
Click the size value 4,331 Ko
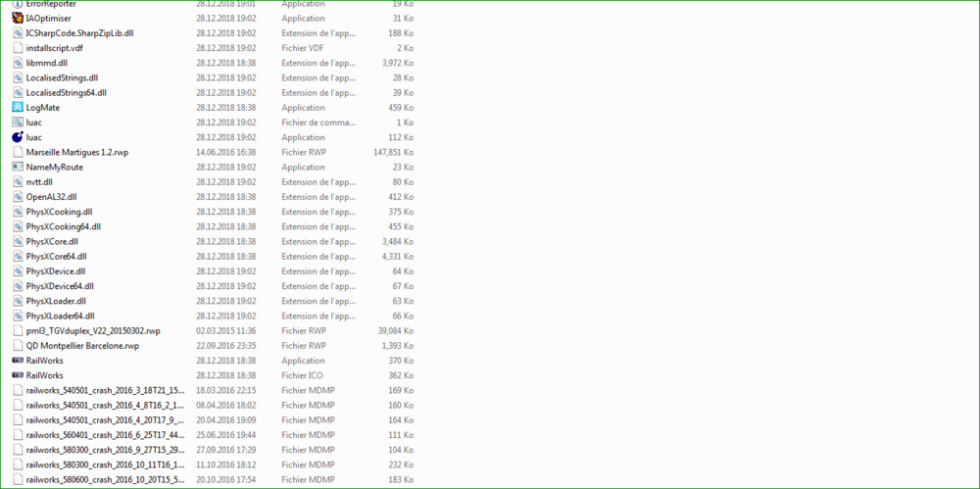(x=398, y=257)
